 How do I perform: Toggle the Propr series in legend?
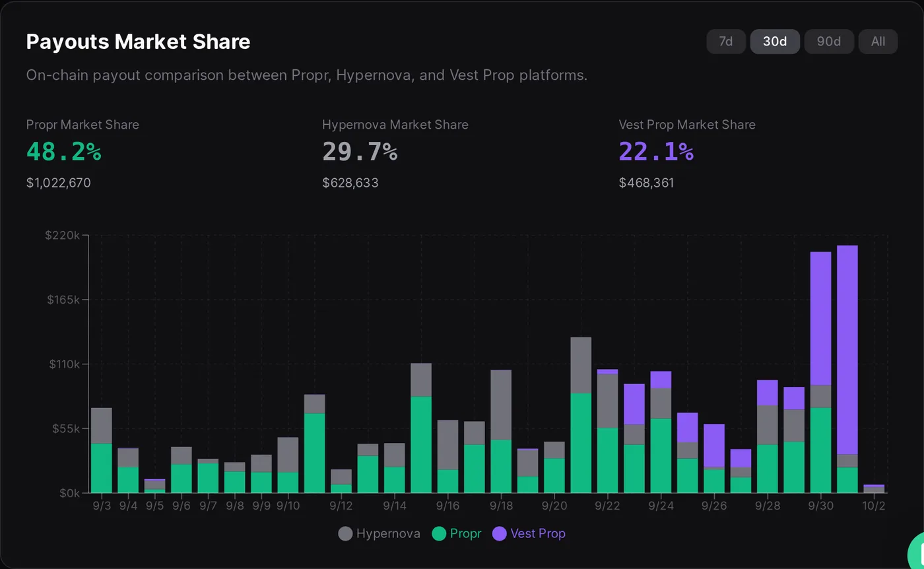pyautogui.click(x=457, y=533)
